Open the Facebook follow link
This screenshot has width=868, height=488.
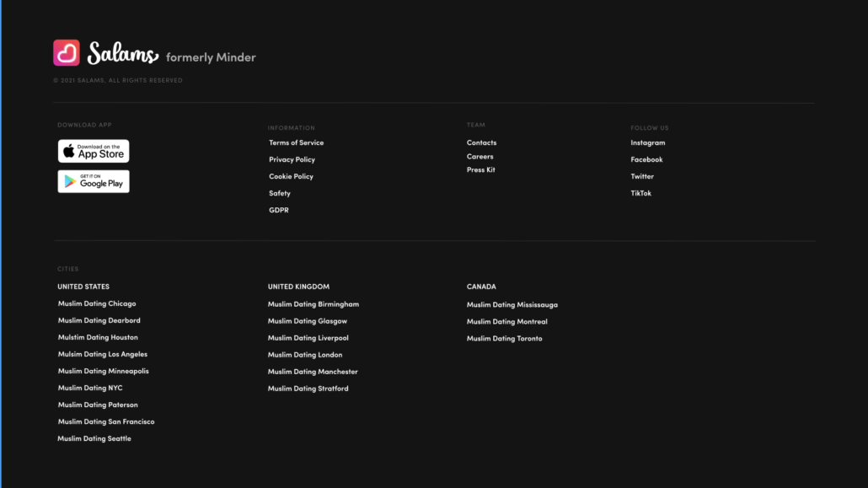click(646, 159)
